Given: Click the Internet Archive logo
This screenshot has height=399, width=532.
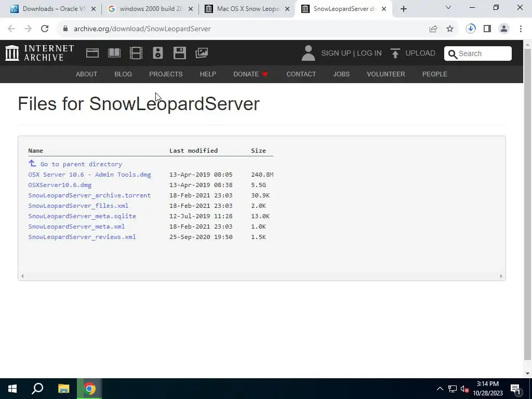Looking at the screenshot, I should (x=39, y=53).
